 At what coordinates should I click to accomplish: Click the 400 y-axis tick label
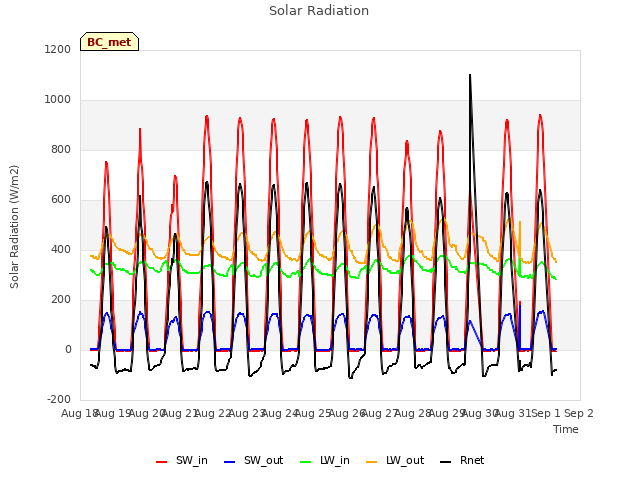(61, 249)
